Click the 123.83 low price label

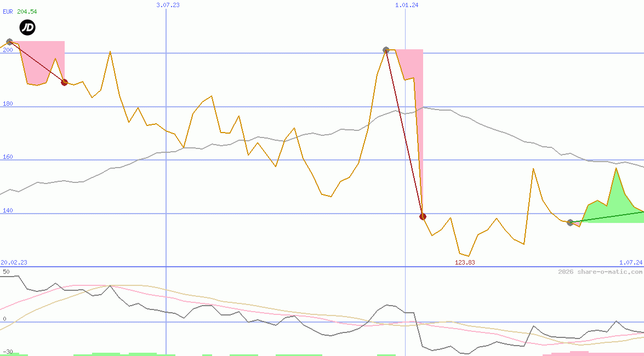click(465, 262)
